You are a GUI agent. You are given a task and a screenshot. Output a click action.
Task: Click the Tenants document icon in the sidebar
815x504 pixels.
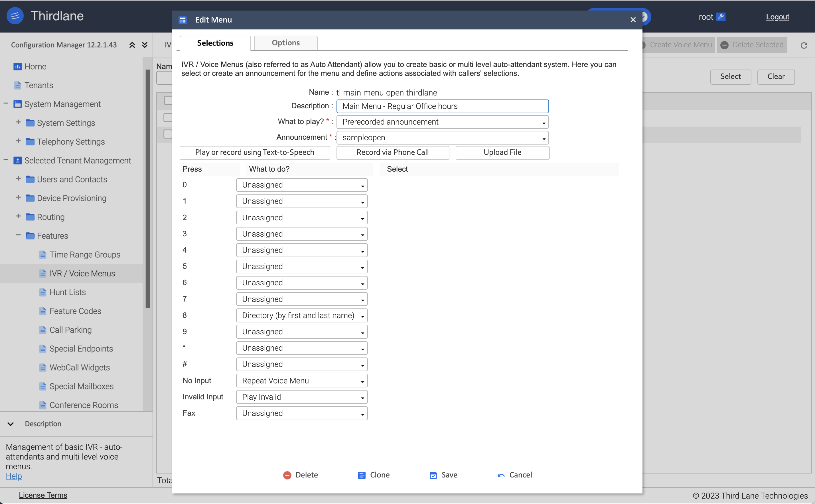17,85
